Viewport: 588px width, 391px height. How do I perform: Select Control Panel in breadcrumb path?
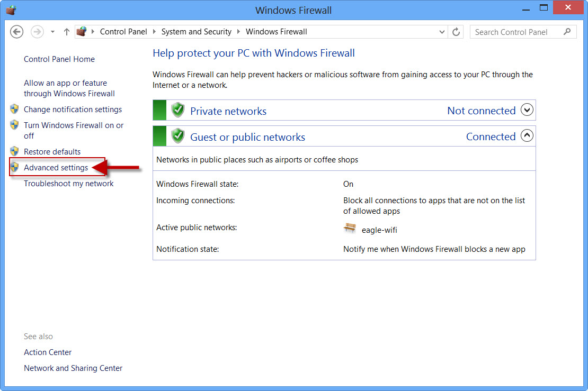(123, 32)
